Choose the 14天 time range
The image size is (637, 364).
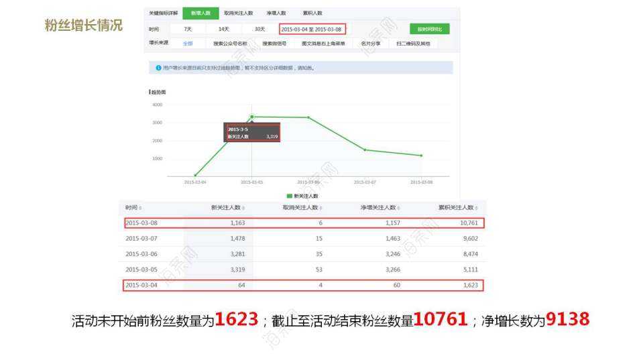(223, 29)
